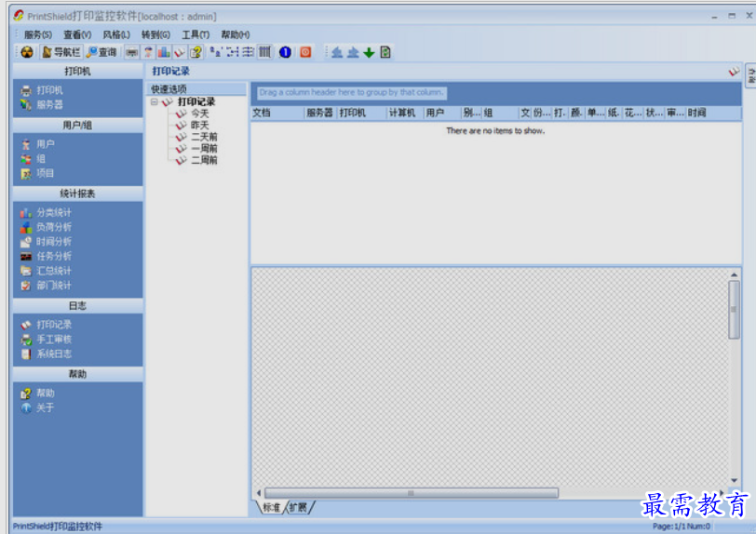Click the book icon in the 打印记录 panel header
Viewport: 756px width, 534px height.
click(x=734, y=72)
